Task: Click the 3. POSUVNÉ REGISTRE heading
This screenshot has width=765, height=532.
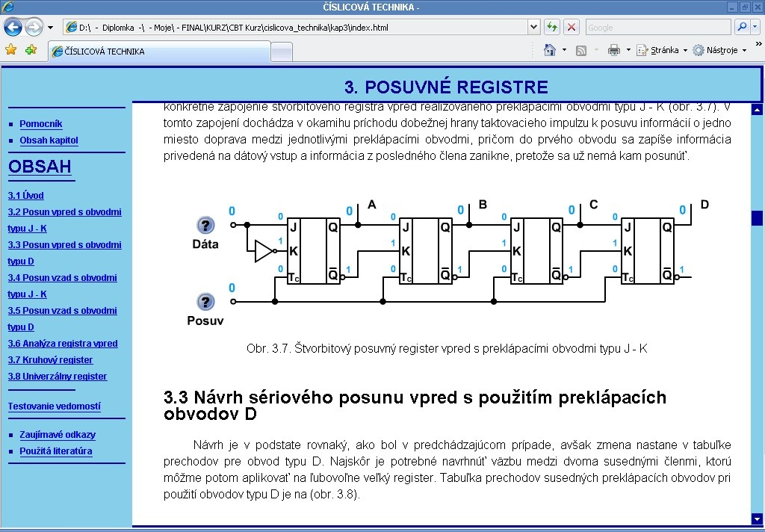Action: (x=447, y=87)
